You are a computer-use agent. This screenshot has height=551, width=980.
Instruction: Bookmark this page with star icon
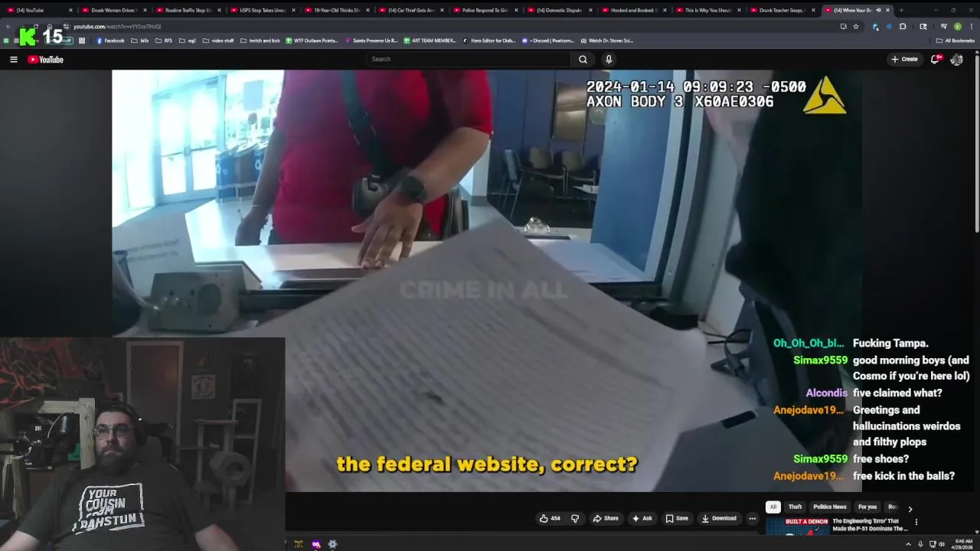click(856, 26)
